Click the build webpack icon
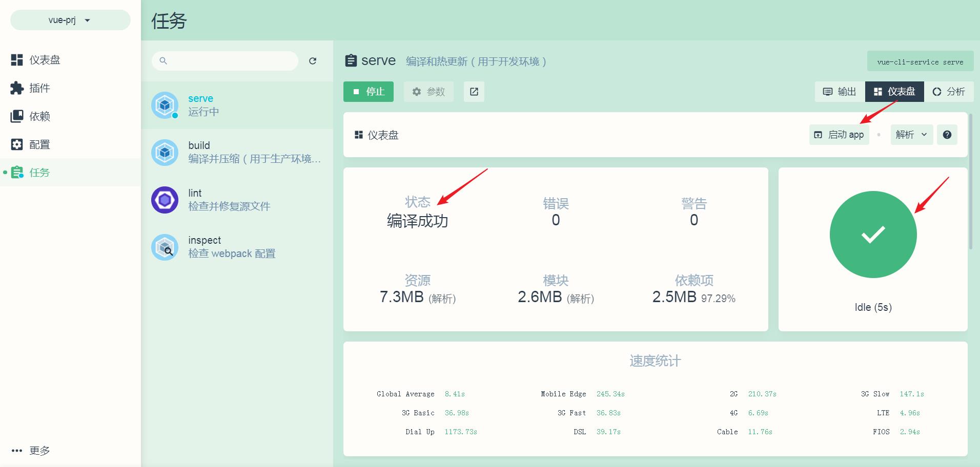Image resolution: width=980 pixels, height=467 pixels. click(165, 152)
